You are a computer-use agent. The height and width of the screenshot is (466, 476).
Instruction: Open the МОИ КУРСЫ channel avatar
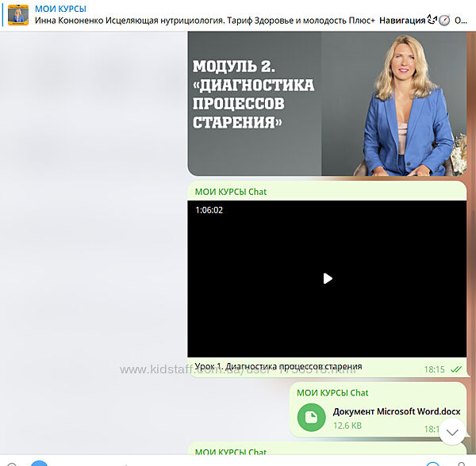[17, 14]
